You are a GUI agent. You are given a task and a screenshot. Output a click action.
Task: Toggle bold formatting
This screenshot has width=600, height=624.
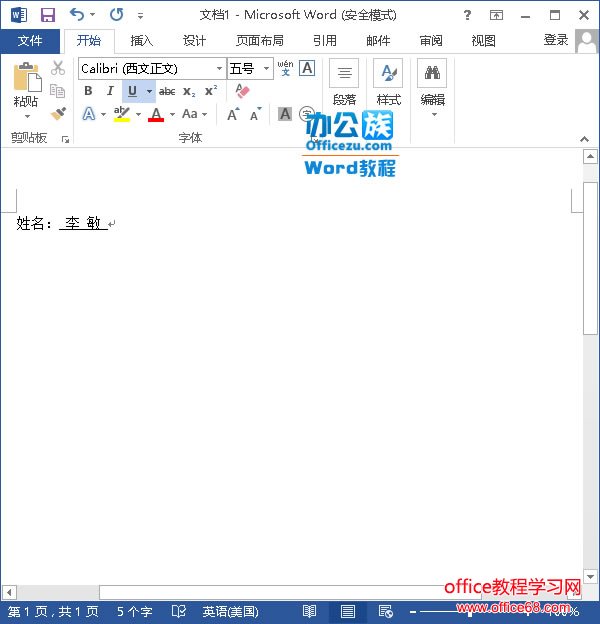pos(88,91)
